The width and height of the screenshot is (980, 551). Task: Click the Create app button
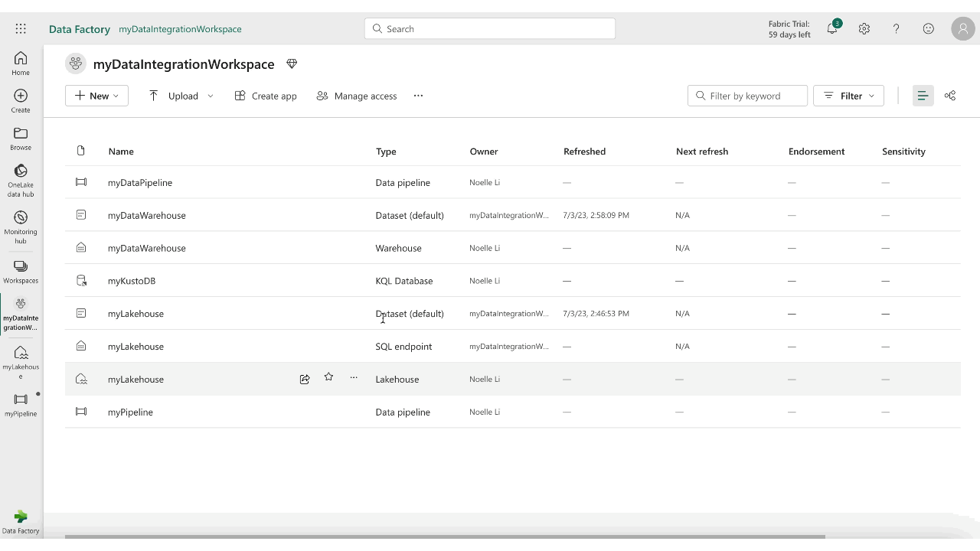tap(266, 96)
